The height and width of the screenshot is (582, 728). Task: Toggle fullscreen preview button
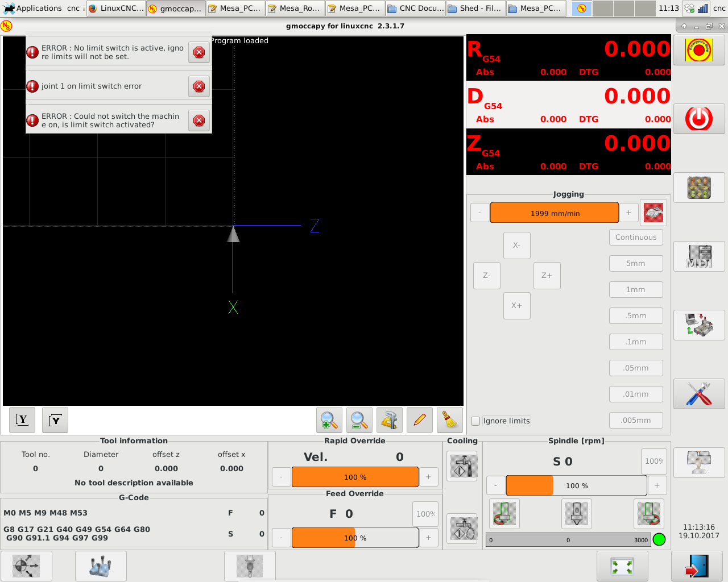[x=622, y=567]
